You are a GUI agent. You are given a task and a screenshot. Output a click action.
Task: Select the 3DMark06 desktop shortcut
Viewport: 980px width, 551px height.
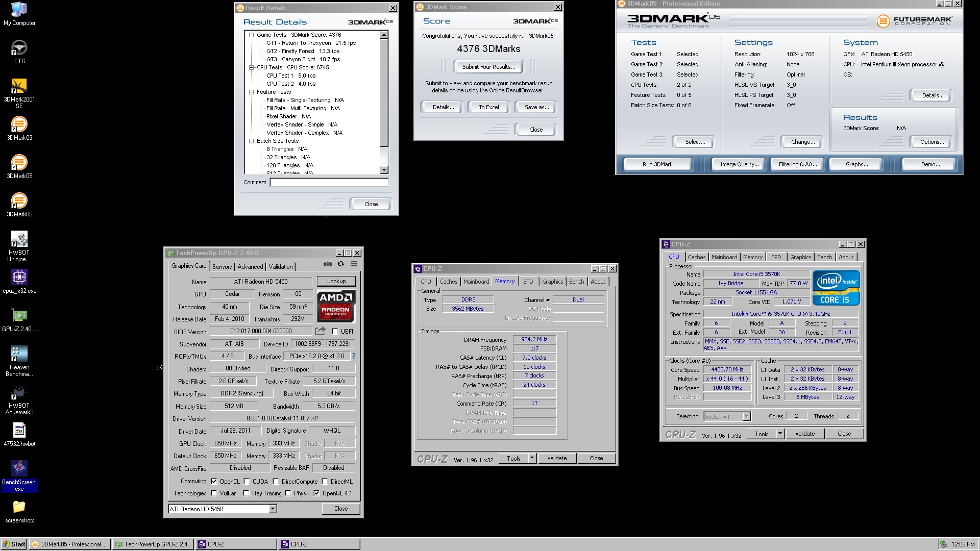click(x=19, y=205)
